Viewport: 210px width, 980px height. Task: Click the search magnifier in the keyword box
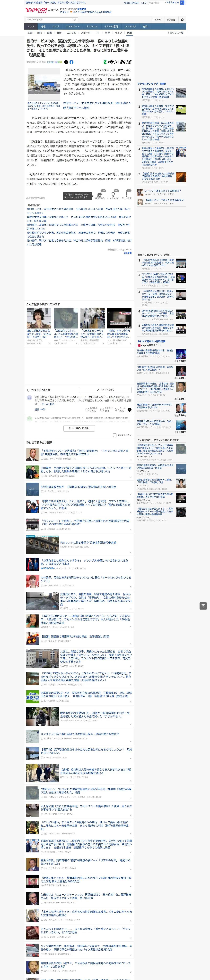[x=75, y=20]
